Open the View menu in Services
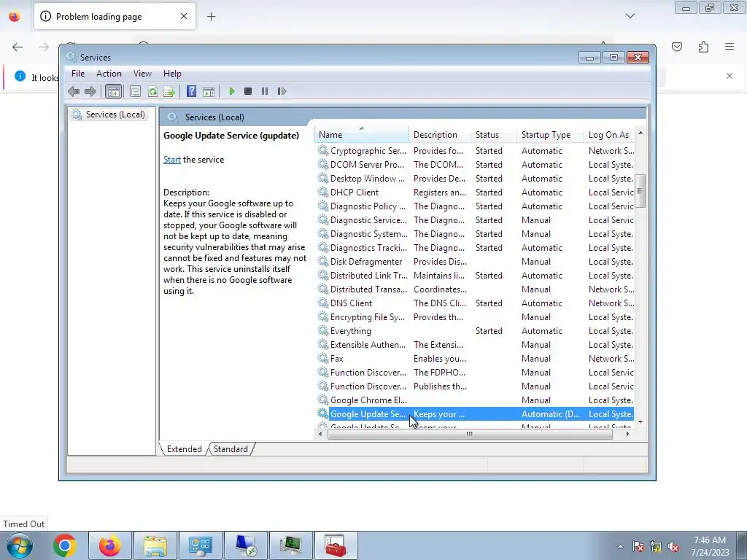Screen dimensions: 747x560 (142, 74)
